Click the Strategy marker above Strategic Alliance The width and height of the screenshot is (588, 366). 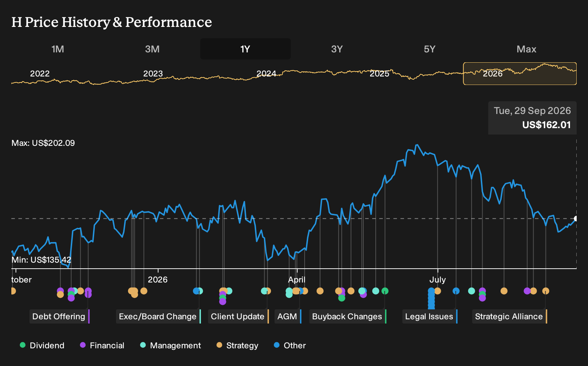pos(546,291)
